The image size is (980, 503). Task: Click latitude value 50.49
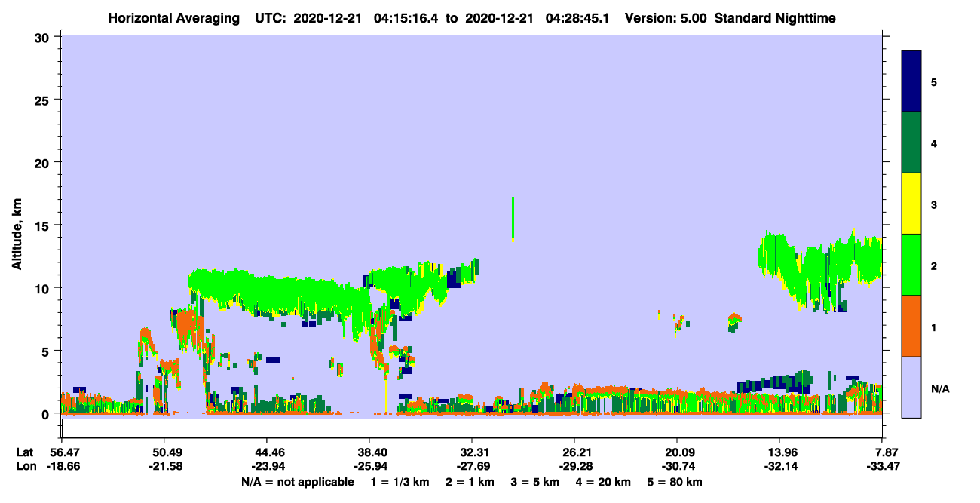point(164,452)
